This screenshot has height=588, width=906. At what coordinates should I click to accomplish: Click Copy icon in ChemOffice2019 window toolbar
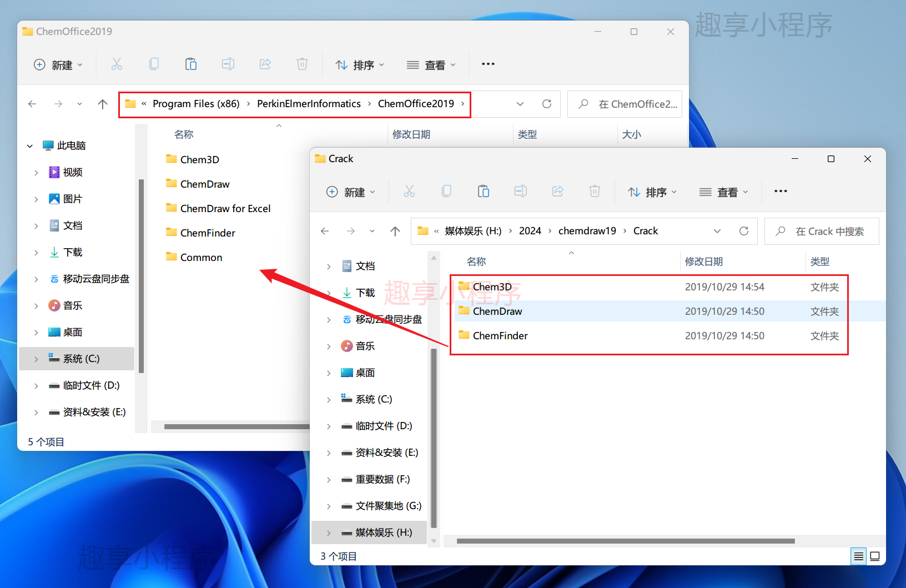[x=154, y=64]
